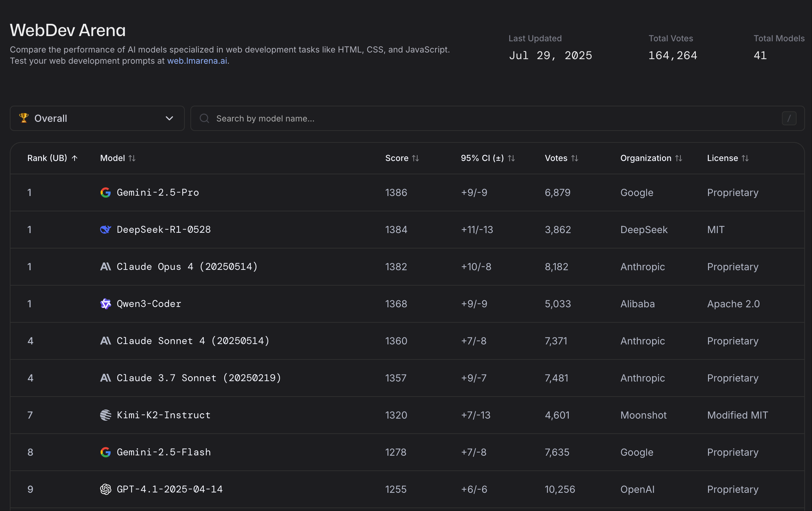Click the Kimi-K2-Instruct model name
Image resolution: width=812 pixels, height=511 pixels.
click(x=164, y=415)
